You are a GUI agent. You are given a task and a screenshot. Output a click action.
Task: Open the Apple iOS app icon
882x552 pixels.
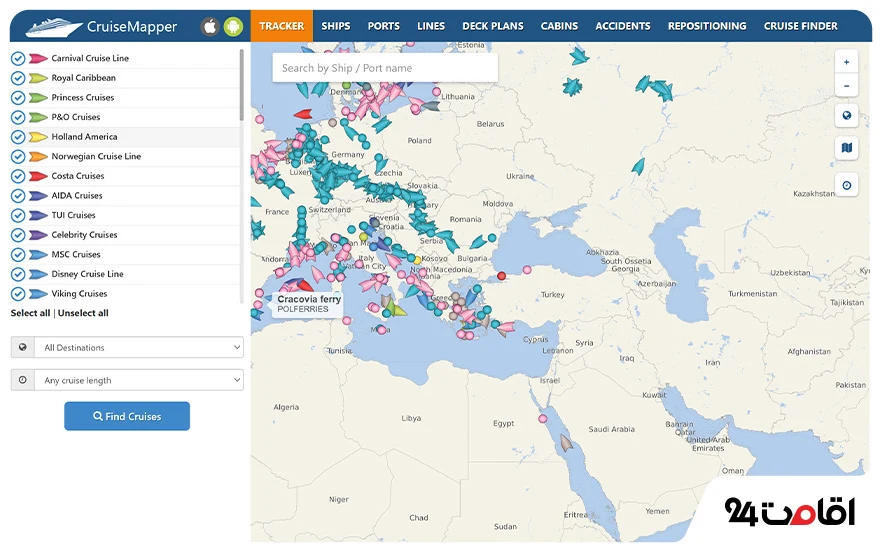pos(210,26)
